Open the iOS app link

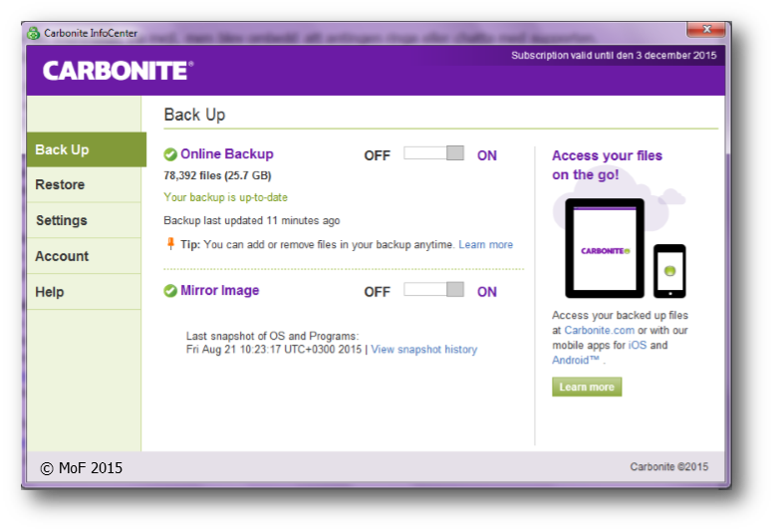point(637,345)
